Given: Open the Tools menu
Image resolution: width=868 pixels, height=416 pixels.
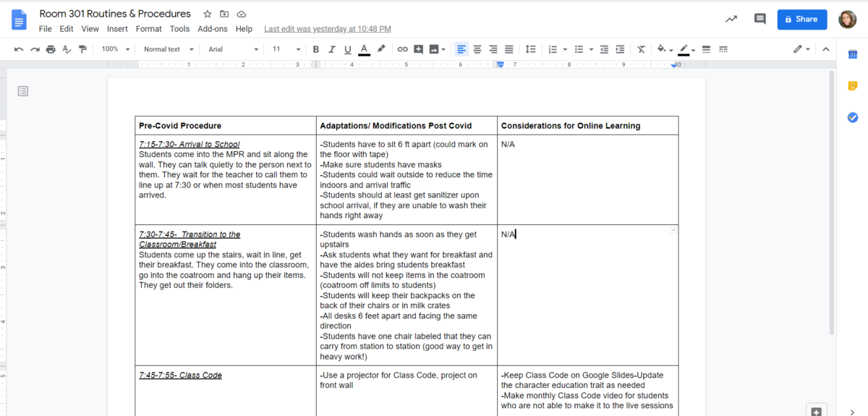Looking at the screenshot, I should (x=179, y=29).
